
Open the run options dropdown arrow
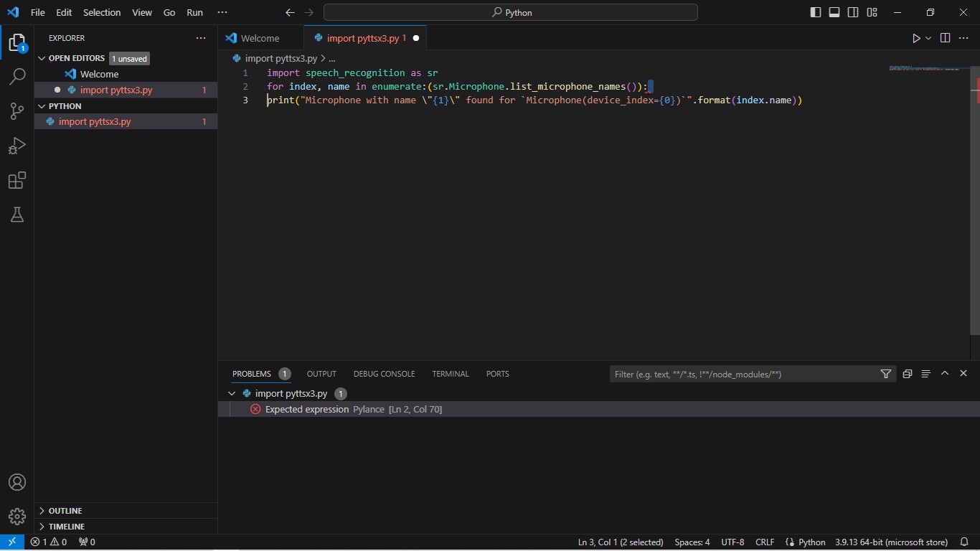[928, 38]
